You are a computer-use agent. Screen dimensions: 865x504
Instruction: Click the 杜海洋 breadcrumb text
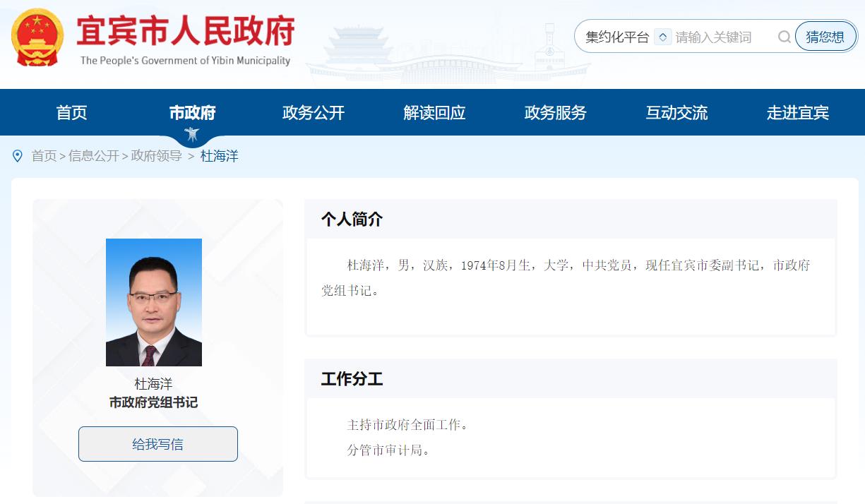coord(219,156)
